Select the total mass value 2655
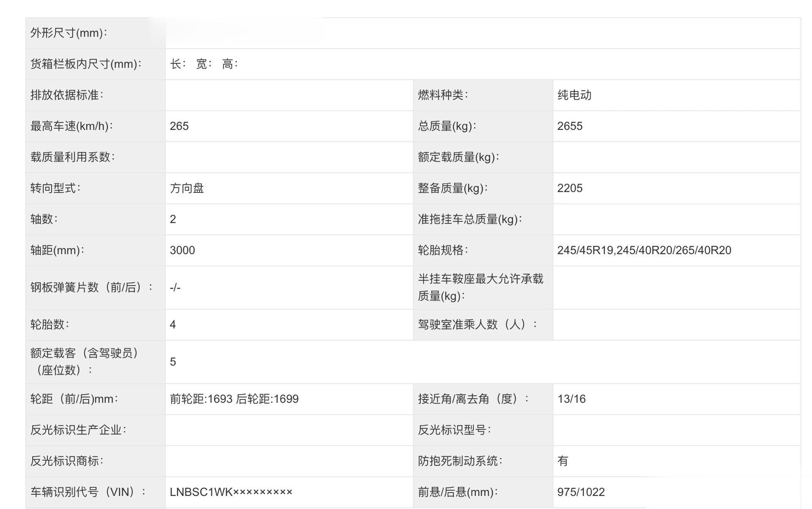Image resolution: width=812 pixels, height=509 pixels. click(x=570, y=126)
